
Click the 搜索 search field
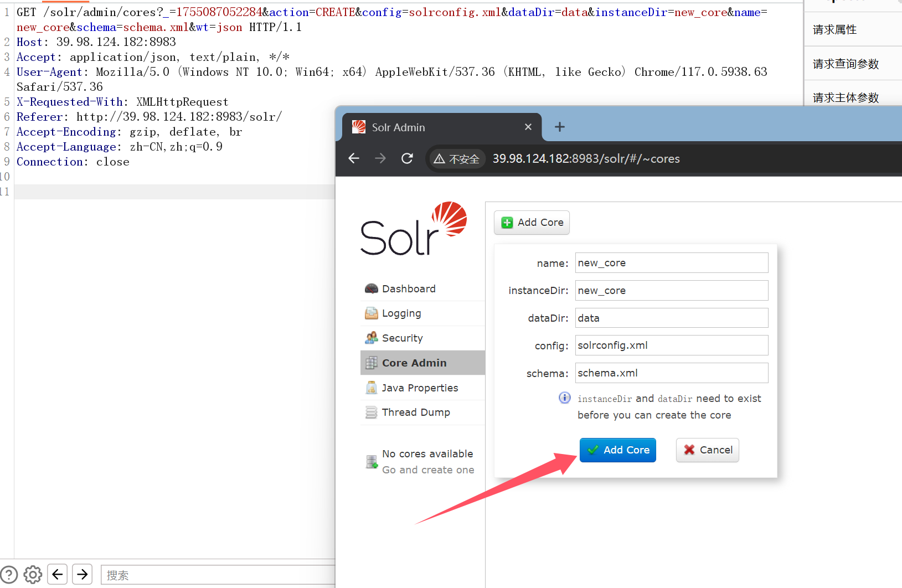click(218, 575)
